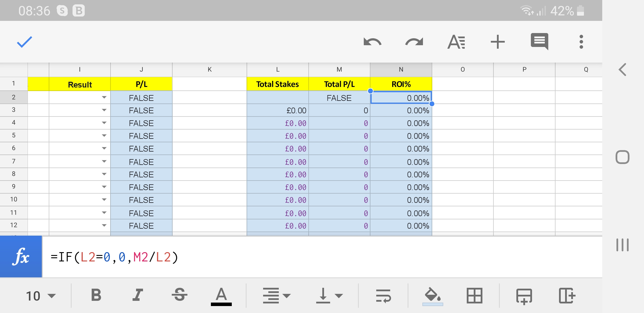644x313 pixels.
Task: Confirm the formula with the blue checkmark
Action: click(x=24, y=42)
